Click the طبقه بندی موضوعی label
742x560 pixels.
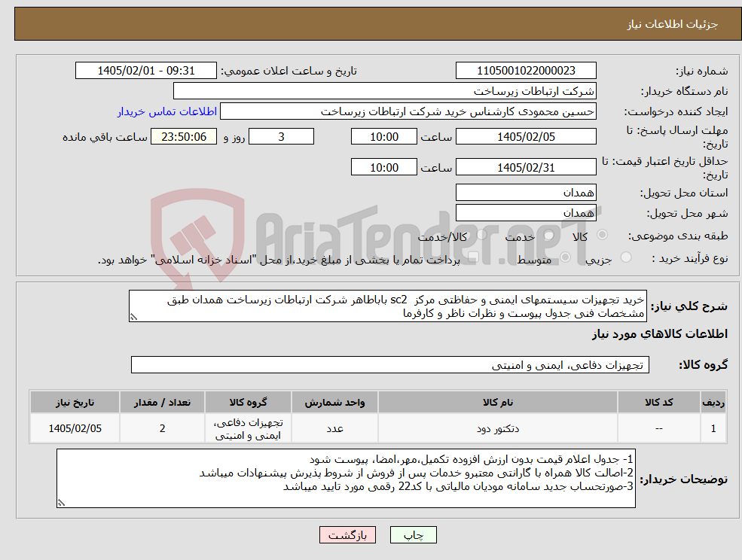(678, 236)
